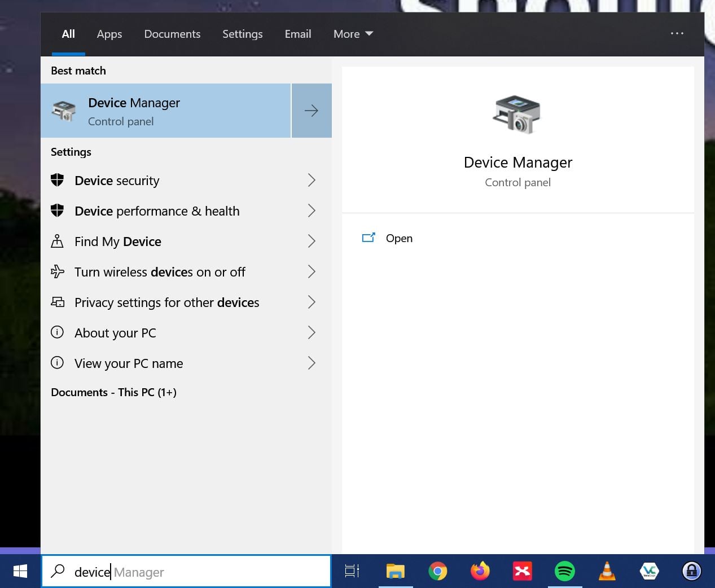This screenshot has height=588, width=715.
Task: Select the Find My Device locator icon
Action: click(57, 241)
